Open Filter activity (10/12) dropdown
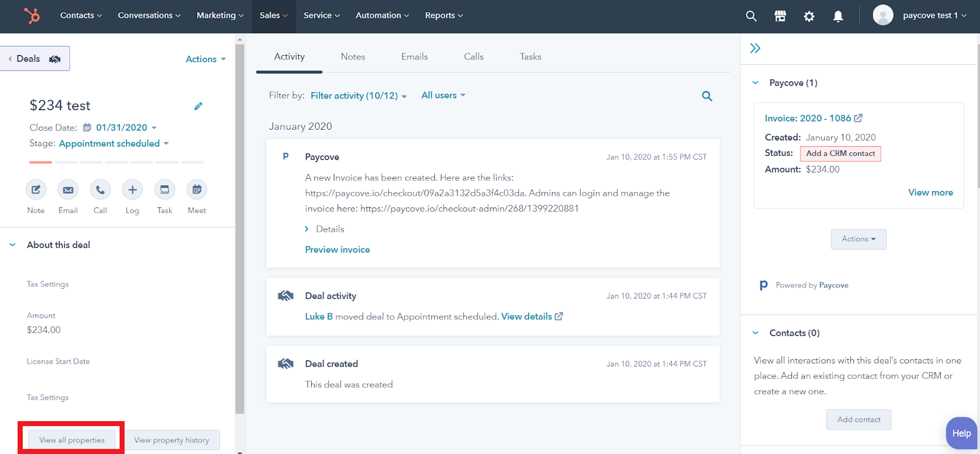The height and width of the screenshot is (454, 980). point(359,96)
